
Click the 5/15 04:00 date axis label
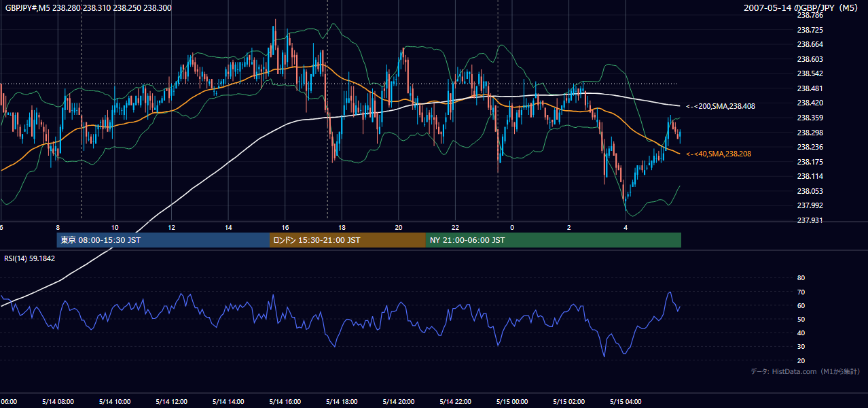click(626, 401)
